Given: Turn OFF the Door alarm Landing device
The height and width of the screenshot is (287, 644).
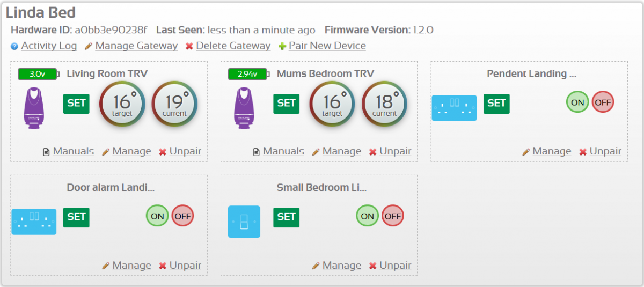Looking at the screenshot, I should pyautogui.click(x=182, y=216).
